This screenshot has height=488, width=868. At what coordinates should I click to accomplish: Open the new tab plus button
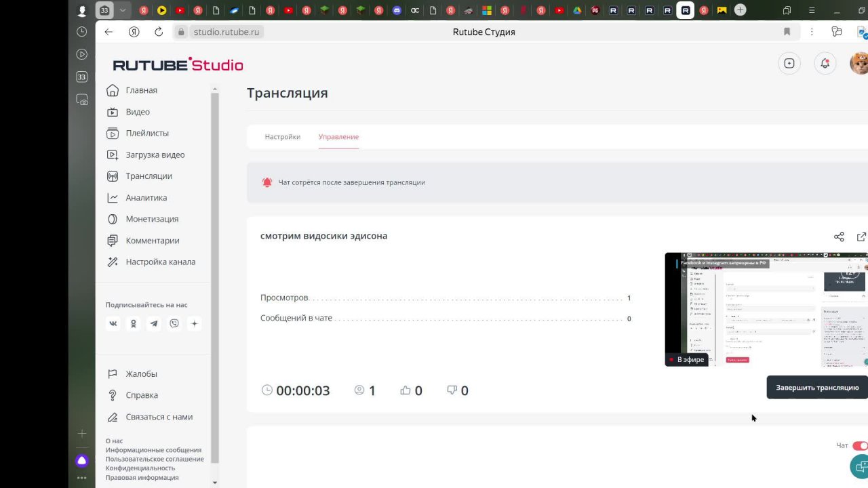741,9
